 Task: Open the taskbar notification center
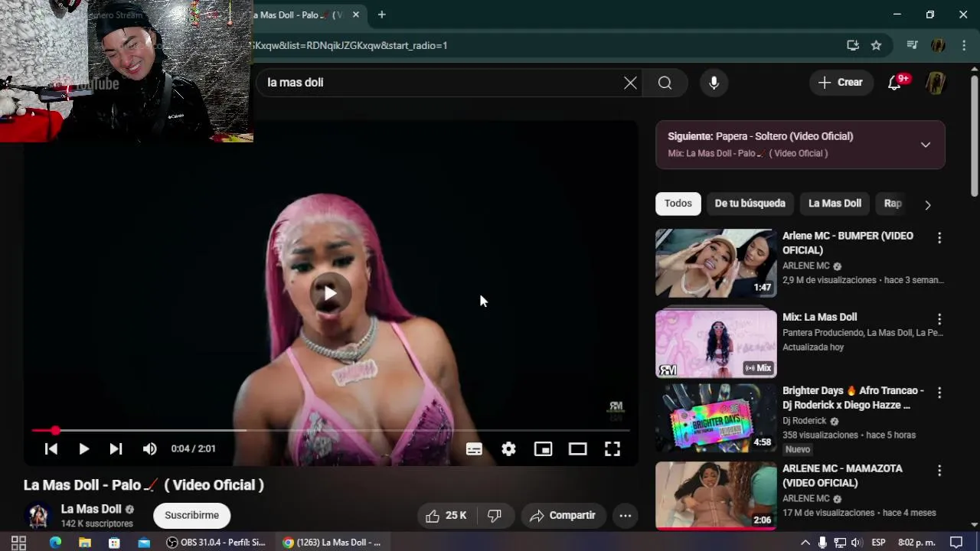point(956,543)
